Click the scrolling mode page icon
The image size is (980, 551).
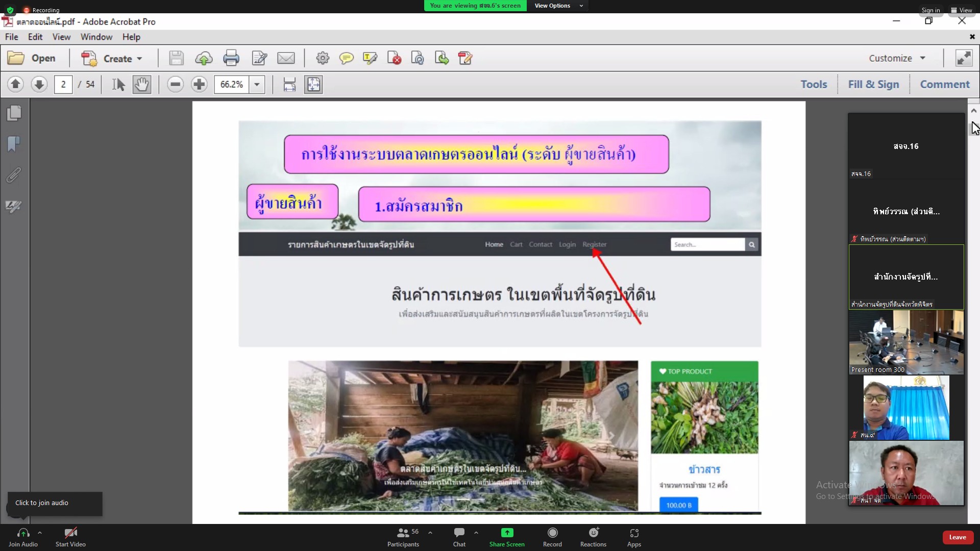click(x=289, y=84)
